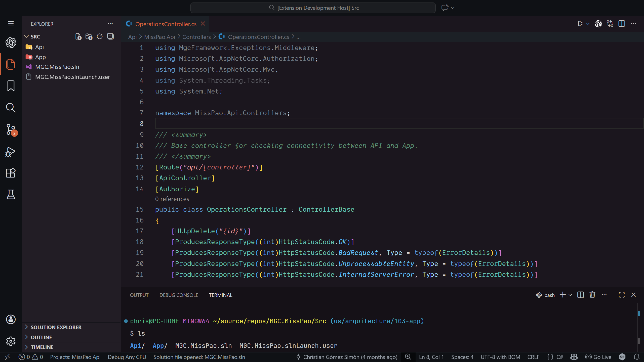The width and height of the screenshot is (644, 362).
Task: Open the Accounts icon in activity bar
Action: point(11,320)
